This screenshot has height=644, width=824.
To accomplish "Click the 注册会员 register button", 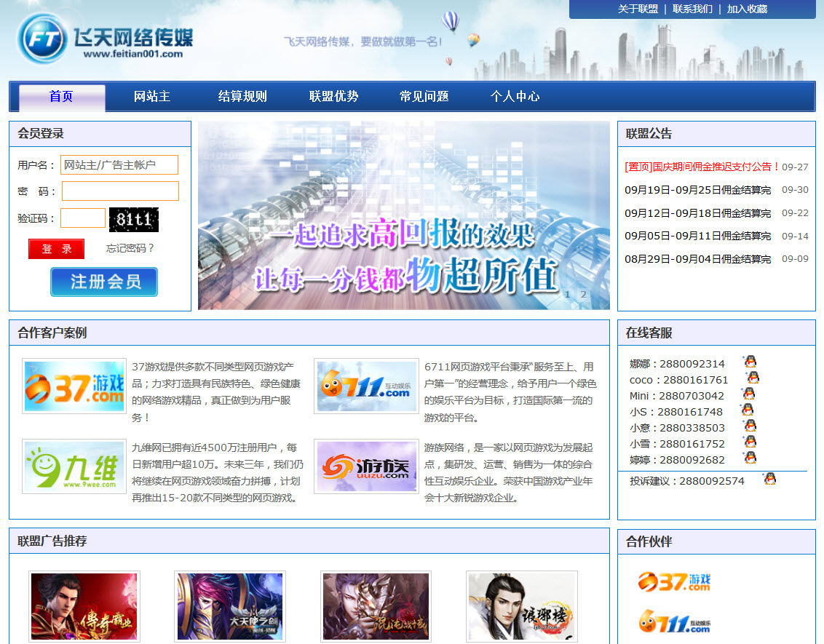I will click(x=104, y=282).
